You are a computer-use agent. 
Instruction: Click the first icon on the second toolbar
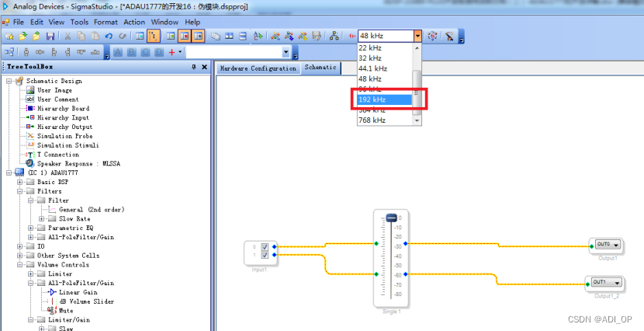[x=9, y=52]
